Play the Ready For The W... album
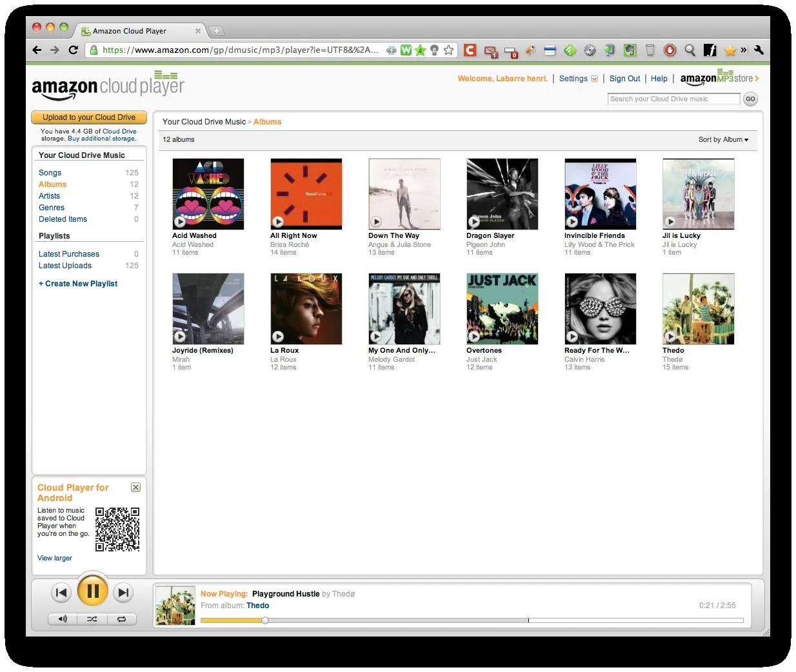This screenshot has width=796, height=672. [572, 337]
